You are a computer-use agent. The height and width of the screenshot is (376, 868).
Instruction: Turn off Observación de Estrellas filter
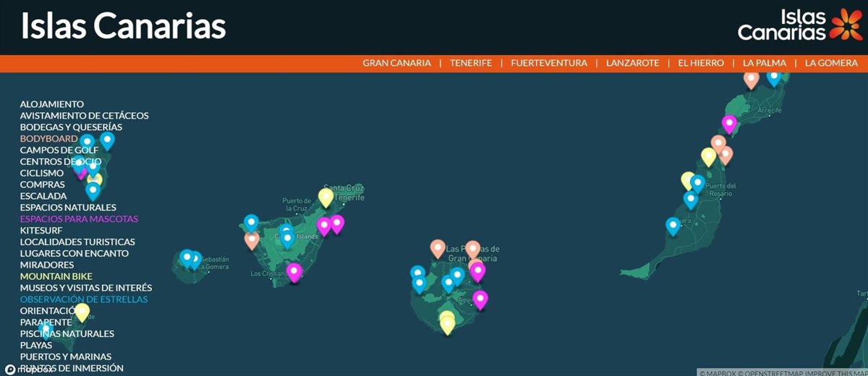[x=83, y=299]
